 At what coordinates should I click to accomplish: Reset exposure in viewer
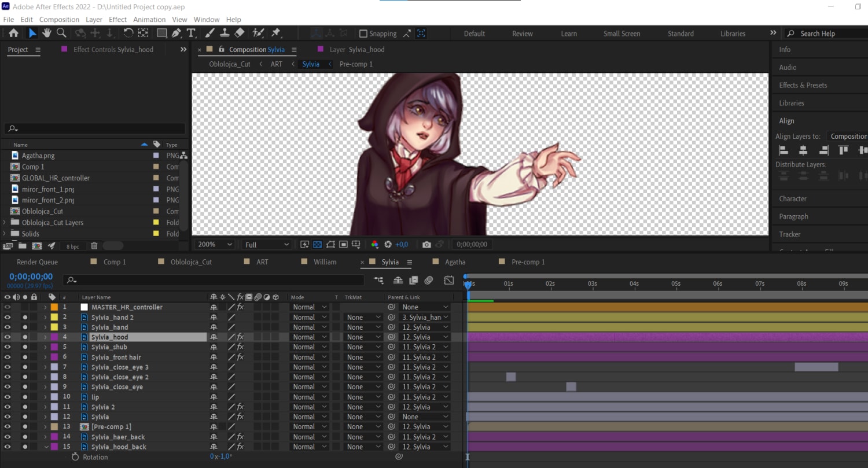click(x=388, y=245)
